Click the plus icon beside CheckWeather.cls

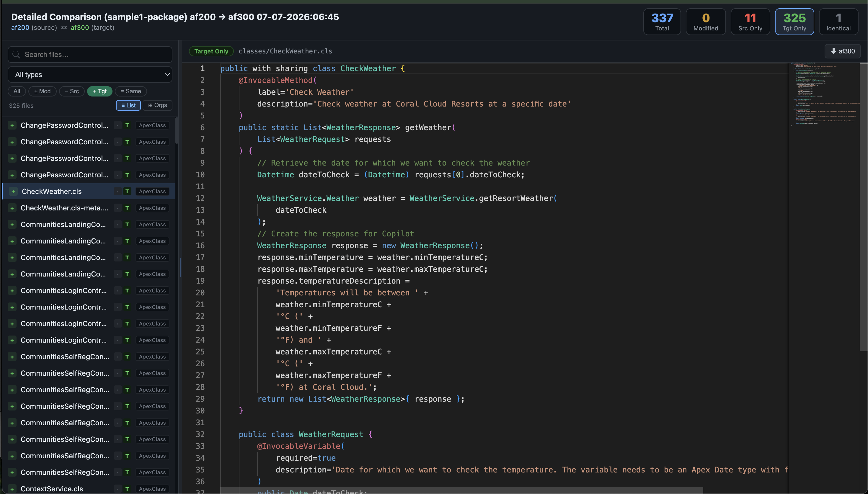click(x=13, y=191)
